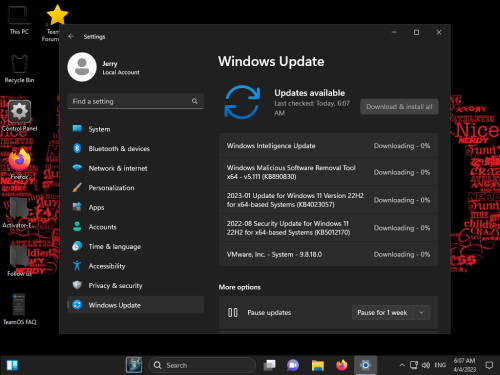Click Download & install all

[399, 107]
